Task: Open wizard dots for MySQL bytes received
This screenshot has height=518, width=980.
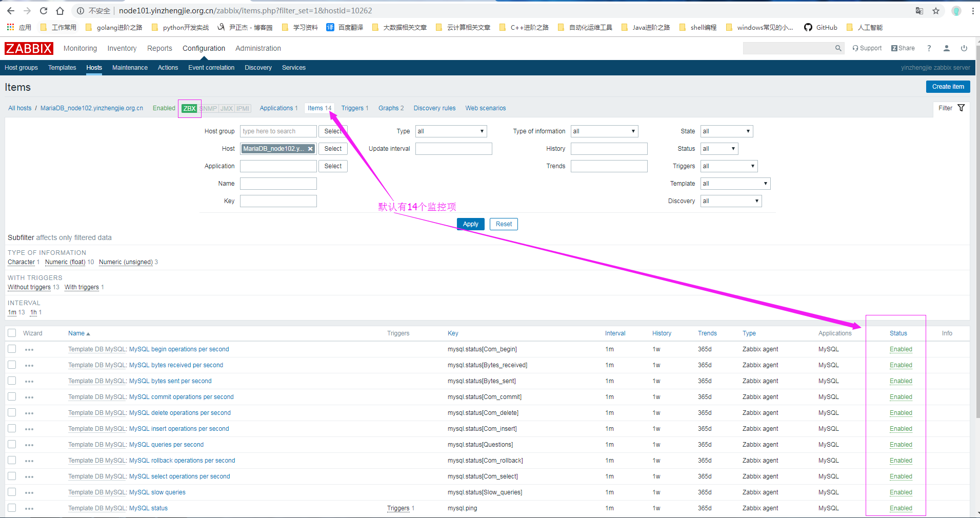Action: 29,366
